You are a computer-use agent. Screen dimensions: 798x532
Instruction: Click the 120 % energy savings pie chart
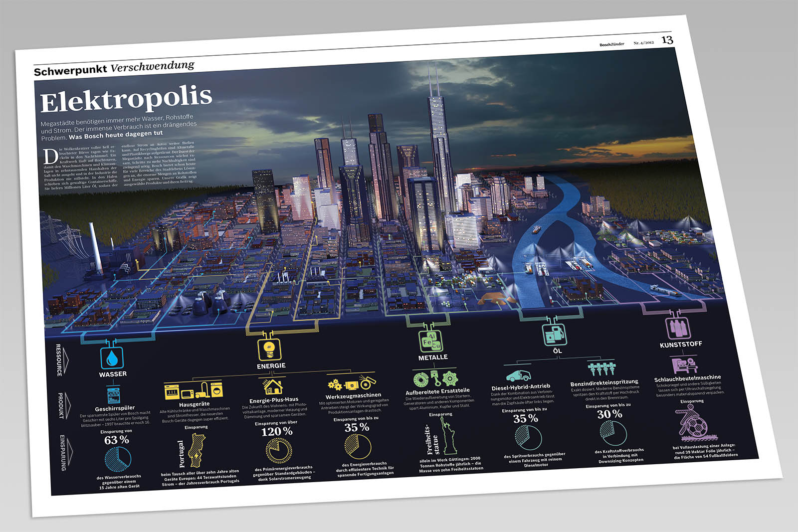(x=279, y=450)
